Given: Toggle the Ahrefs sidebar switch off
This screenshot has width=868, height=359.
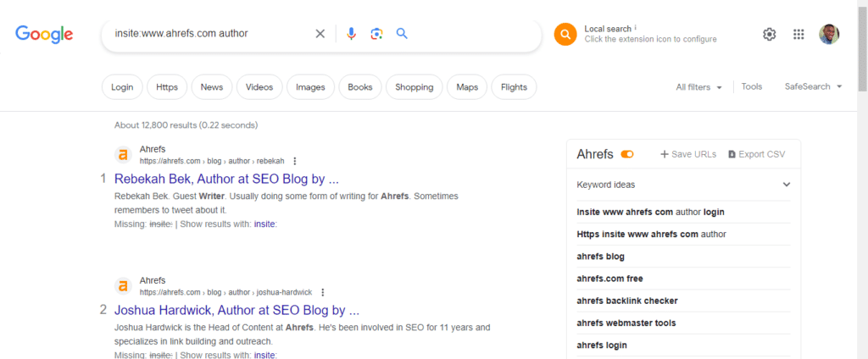Looking at the screenshot, I should pos(627,154).
